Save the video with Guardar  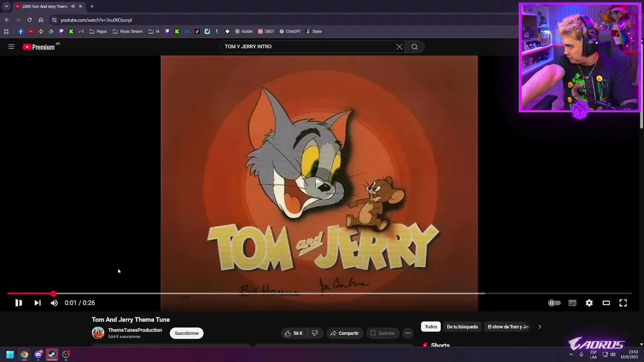pos(383,333)
